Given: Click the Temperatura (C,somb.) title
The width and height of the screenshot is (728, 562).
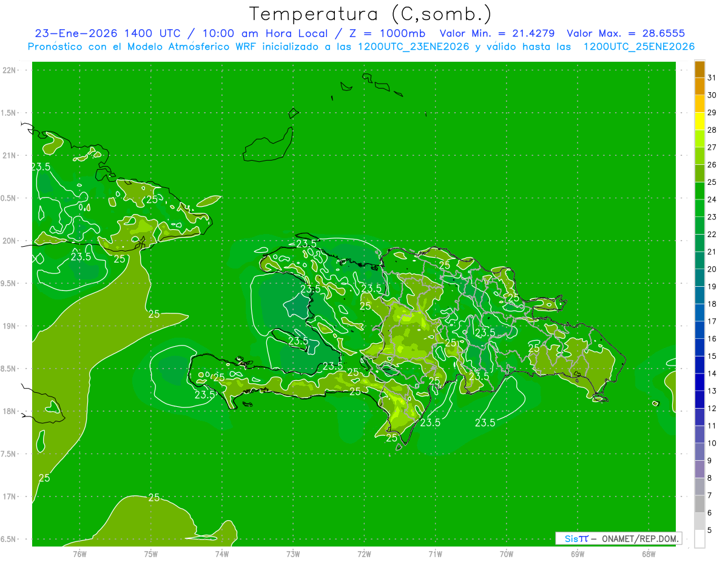Looking at the screenshot, I should [x=371, y=14].
